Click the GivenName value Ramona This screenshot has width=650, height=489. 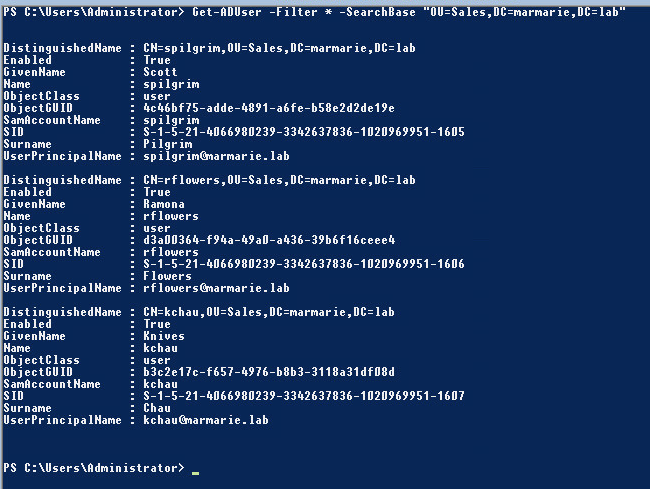pyautogui.click(x=164, y=204)
